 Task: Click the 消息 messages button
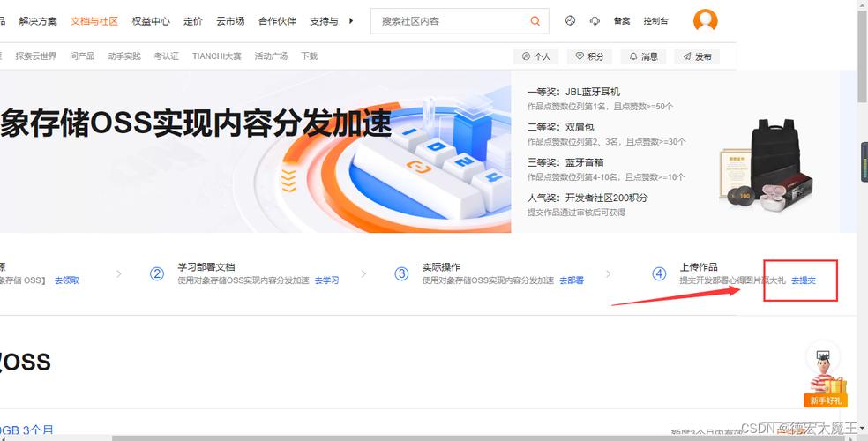click(x=644, y=56)
